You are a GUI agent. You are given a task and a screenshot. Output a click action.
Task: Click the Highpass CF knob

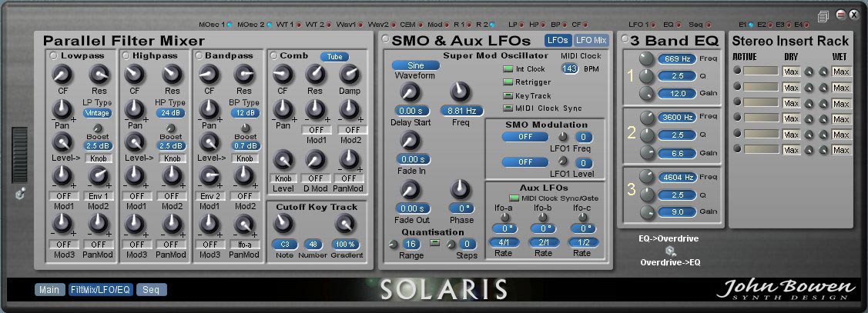pyautogui.click(x=135, y=74)
